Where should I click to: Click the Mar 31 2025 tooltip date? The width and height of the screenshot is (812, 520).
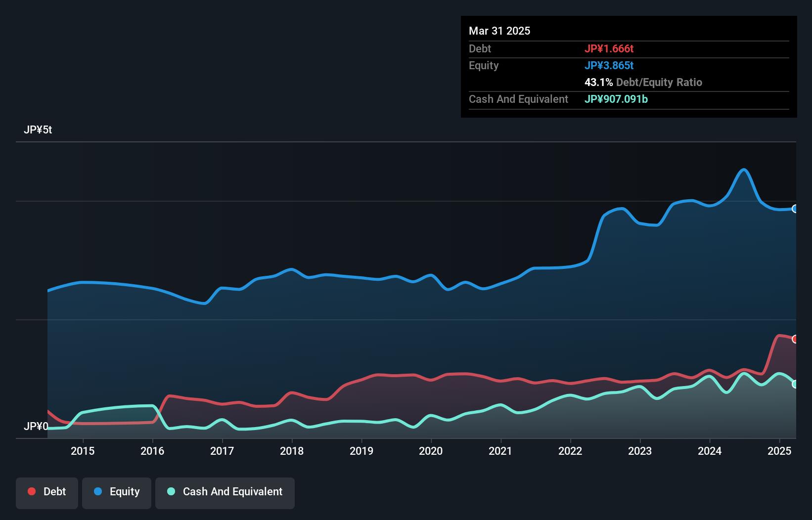(499, 31)
